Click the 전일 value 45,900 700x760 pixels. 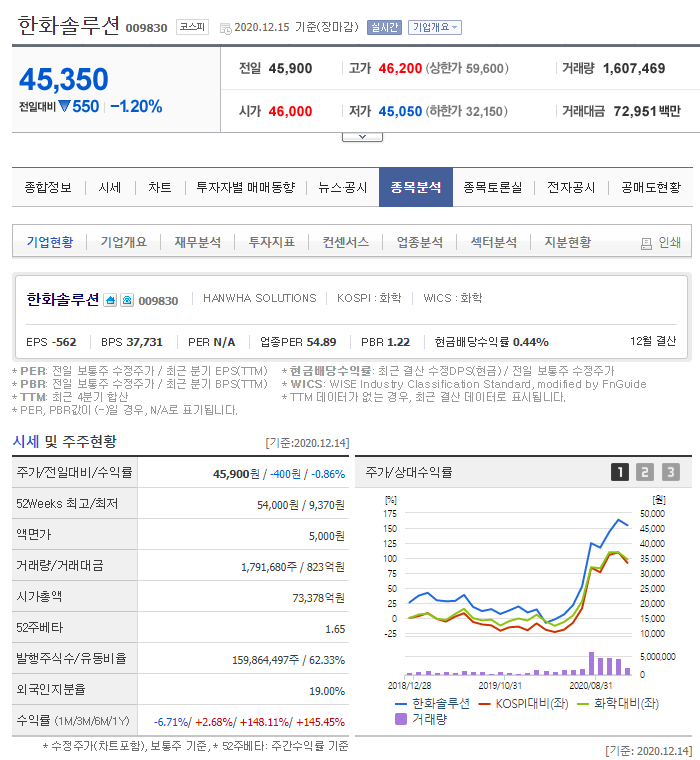pyautogui.click(x=290, y=68)
